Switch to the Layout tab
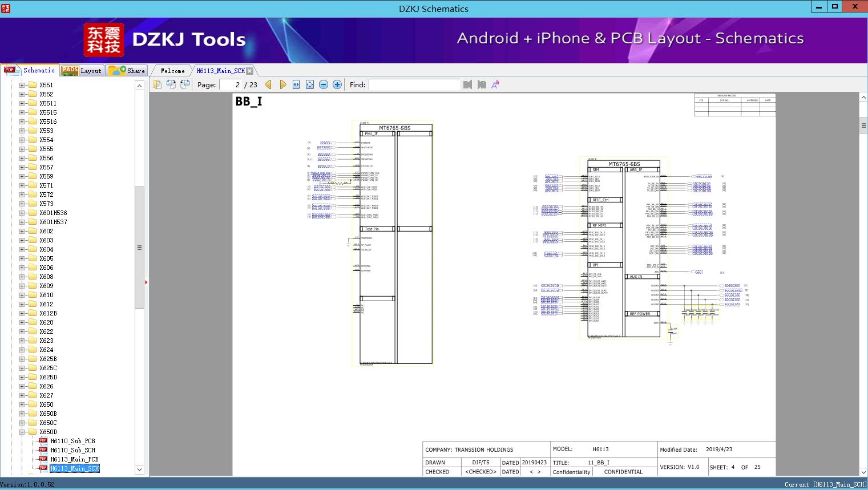868x490 pixels. [x=83, y=71]
